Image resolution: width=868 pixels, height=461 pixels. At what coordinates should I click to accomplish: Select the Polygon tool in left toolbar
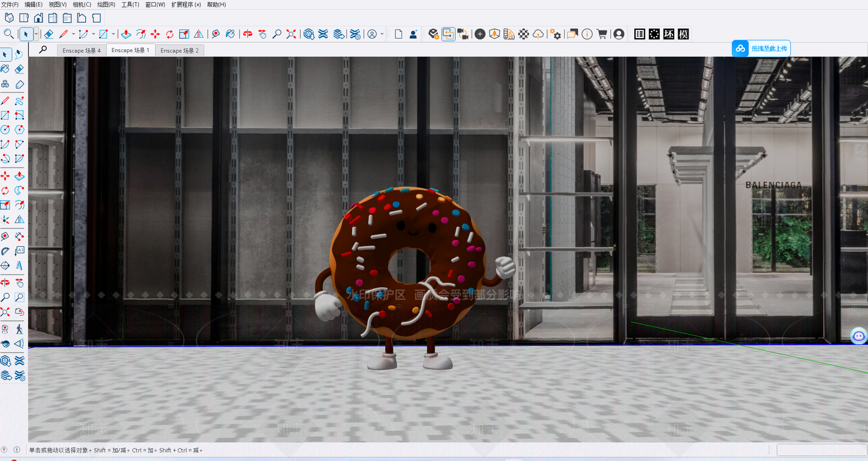20,130
